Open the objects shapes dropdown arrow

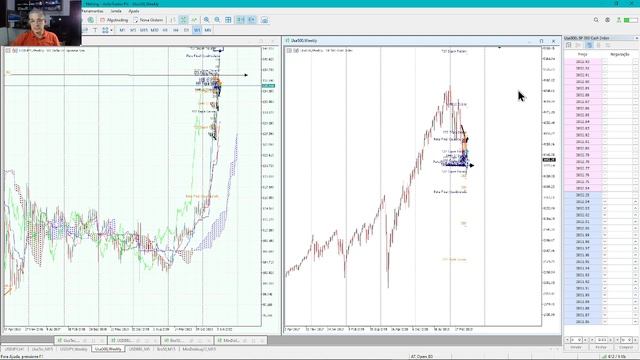click(111, 30)
